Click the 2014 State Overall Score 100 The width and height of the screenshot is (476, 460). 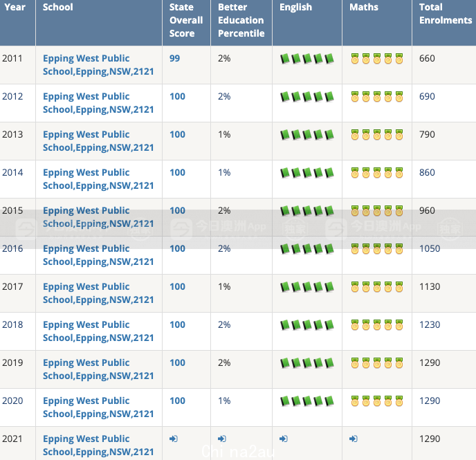tap(177, 172)
